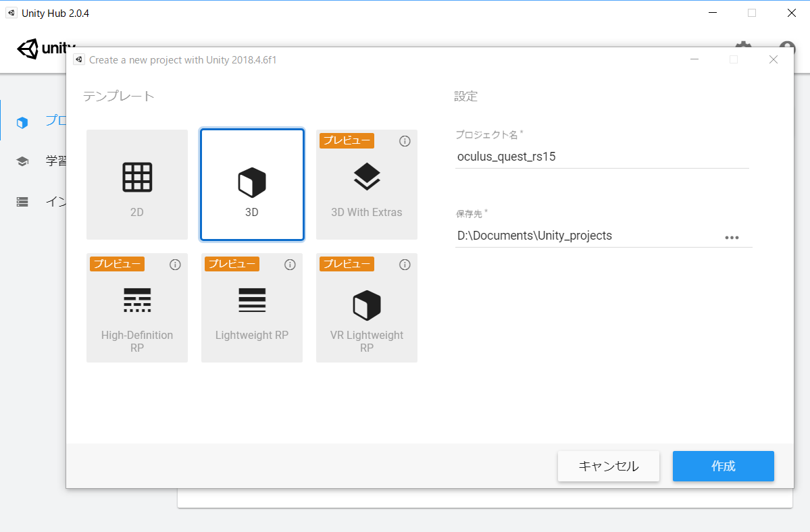This screenshot has width=810, height=532.
Task: Click the 3D cube icon
Action: click(252, 182)
